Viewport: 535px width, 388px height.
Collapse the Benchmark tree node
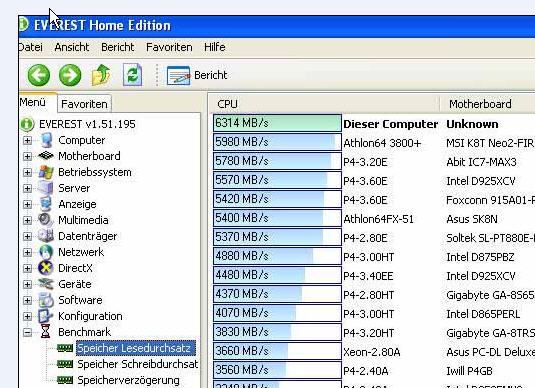coord(27,332)
